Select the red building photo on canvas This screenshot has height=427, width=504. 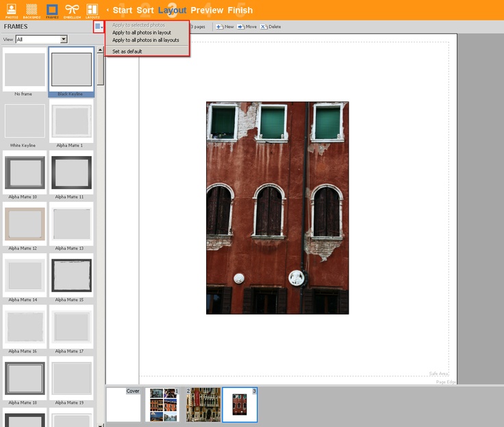click(x=277, y=208)
